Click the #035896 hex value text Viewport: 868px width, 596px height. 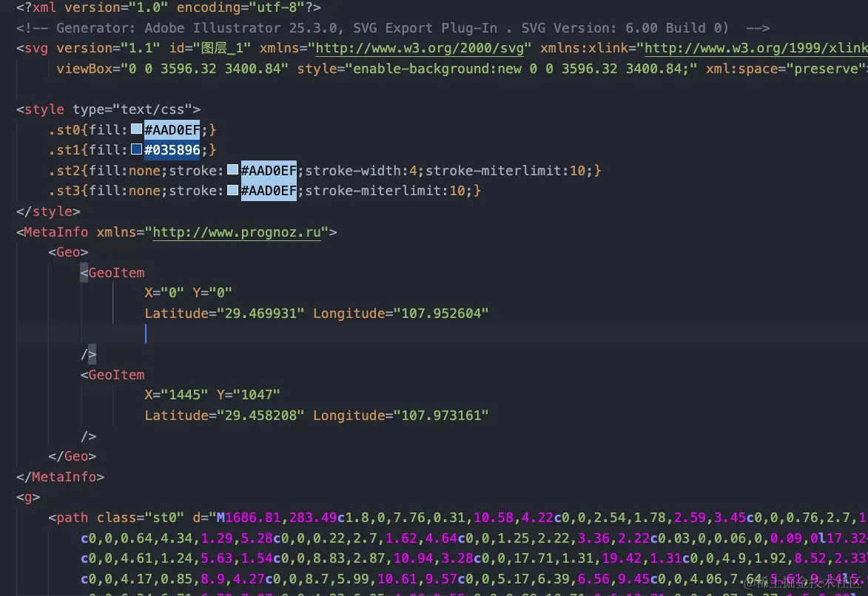tap(172, 150)
